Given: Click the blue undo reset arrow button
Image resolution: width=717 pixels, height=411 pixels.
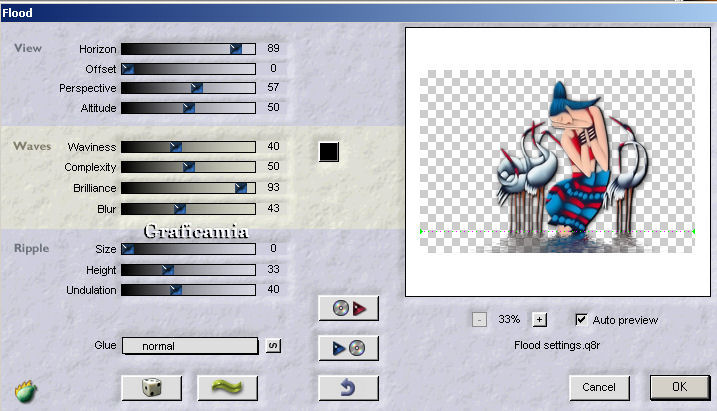Looking at the screenshot, I should click(x=348, y=388).
